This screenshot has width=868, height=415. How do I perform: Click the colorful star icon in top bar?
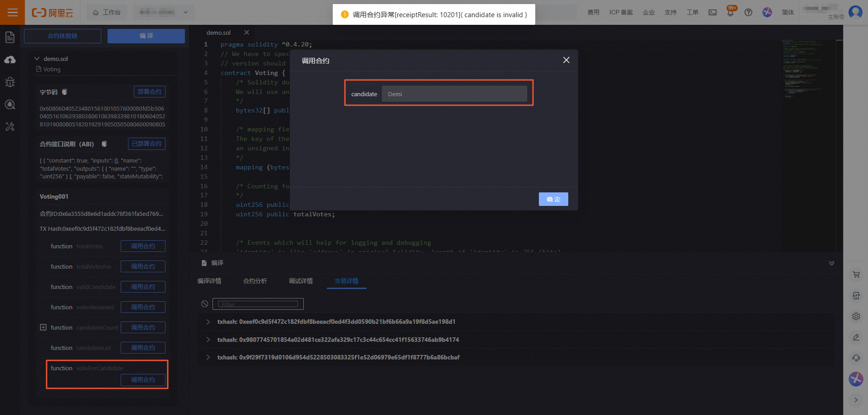coord(767,12)
